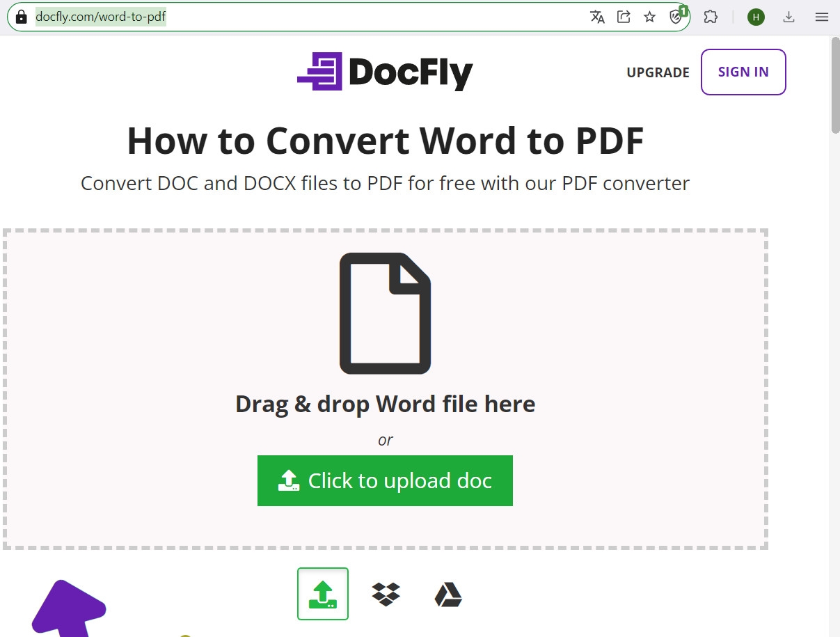Open the browser extensions puzzle icon
Screen dimensions: 840x637
point(711,16)
